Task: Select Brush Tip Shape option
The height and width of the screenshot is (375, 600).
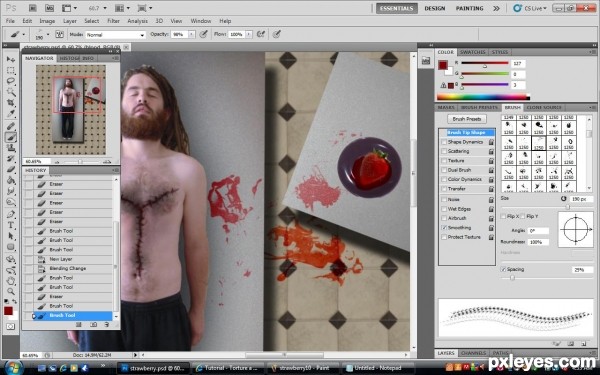Action: [467, 132]
